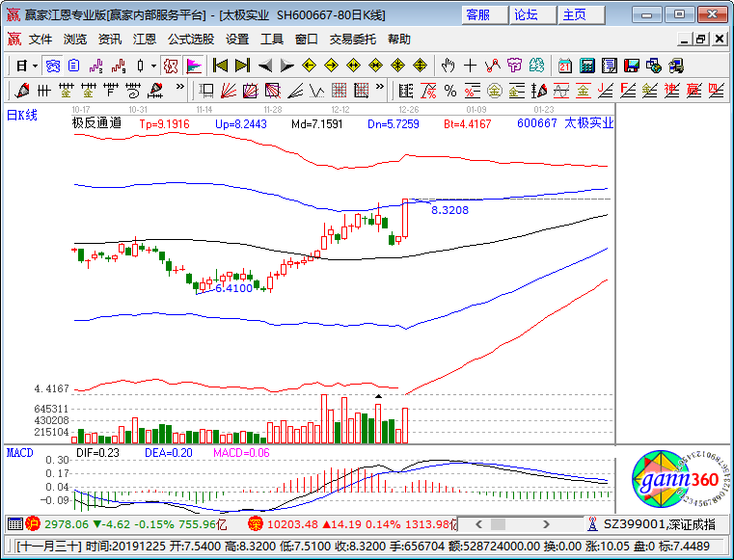The width and height of the screenshot is (734, 560).
Task: Select the Gann fan red lines icon
Action: 228,91
